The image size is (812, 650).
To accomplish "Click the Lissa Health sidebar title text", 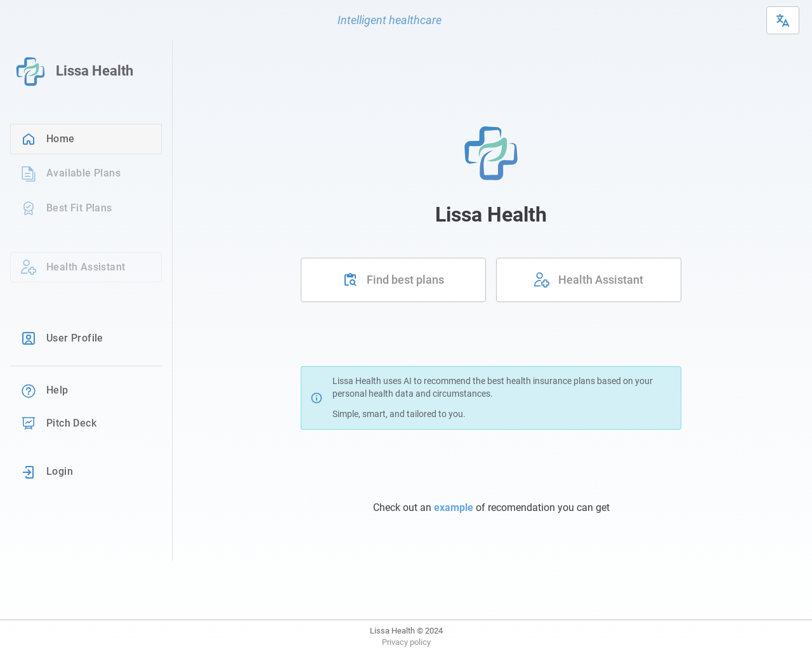I will 95,71.
